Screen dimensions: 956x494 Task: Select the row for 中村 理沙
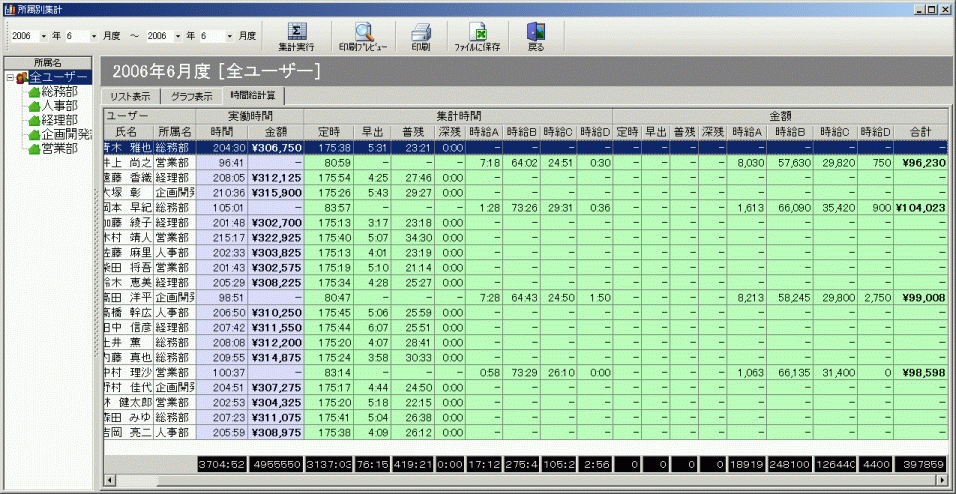(526, 372)
